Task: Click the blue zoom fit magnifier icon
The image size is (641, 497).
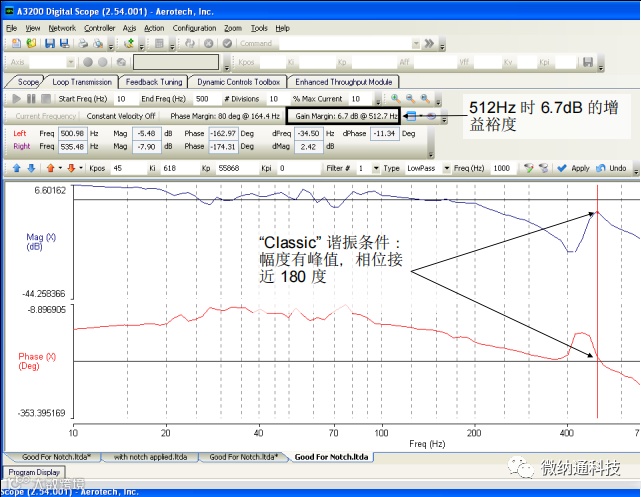Action: [x=425, y=99]
